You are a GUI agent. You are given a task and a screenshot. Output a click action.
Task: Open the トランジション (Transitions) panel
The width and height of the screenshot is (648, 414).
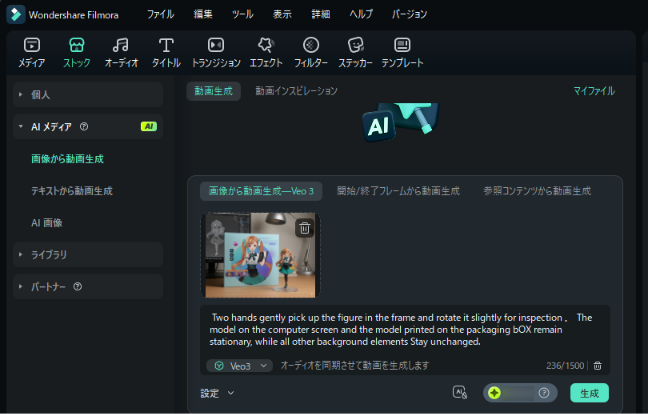click(216, 52)
